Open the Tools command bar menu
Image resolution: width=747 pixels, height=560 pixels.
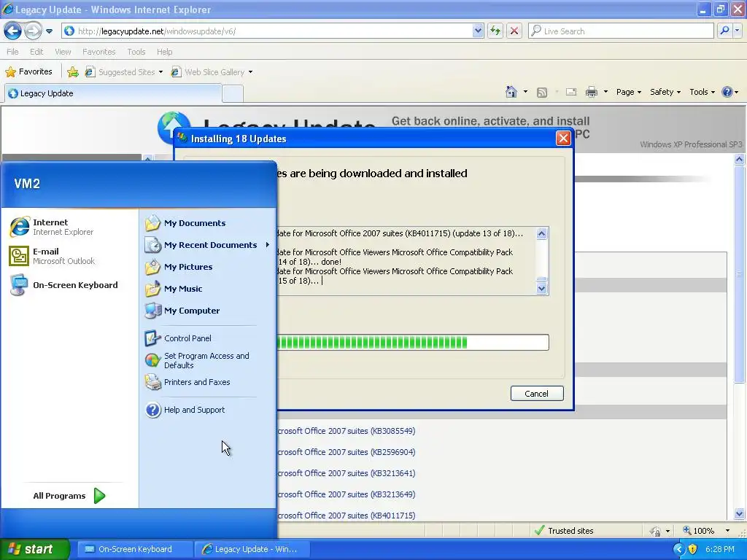[x=703, y=92]
